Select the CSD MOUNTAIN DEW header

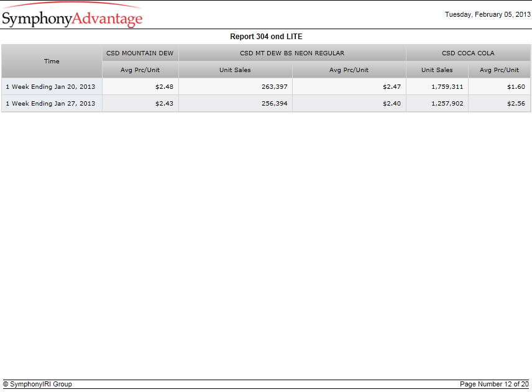[140, 53]
